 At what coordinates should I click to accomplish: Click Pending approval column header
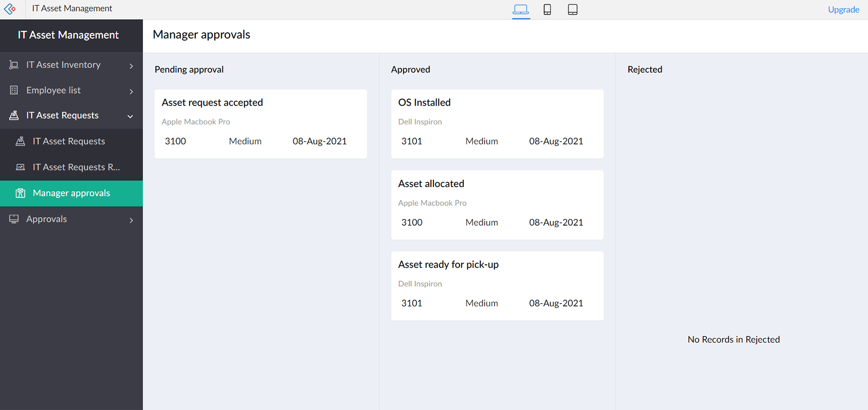click(x=189, y=69)
